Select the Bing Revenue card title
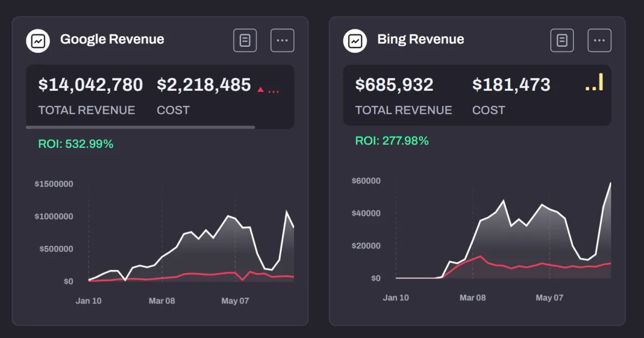644x338 pixels. click(421, 39)
